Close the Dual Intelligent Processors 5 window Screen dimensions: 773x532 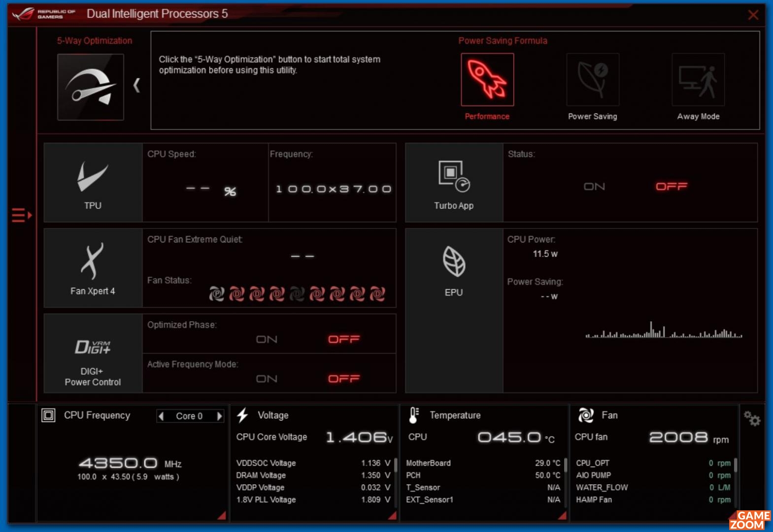point(753,15)
